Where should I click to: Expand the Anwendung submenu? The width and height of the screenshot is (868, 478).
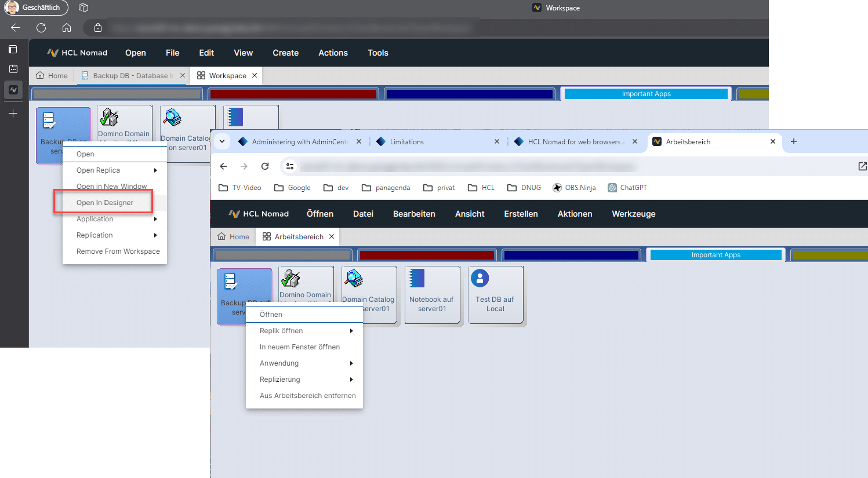pos(304,363)
